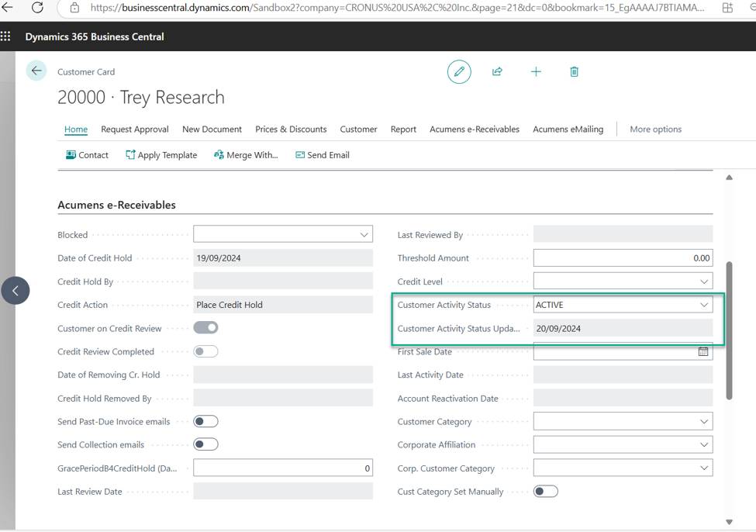Click the Contact icon

coord(71,155)
